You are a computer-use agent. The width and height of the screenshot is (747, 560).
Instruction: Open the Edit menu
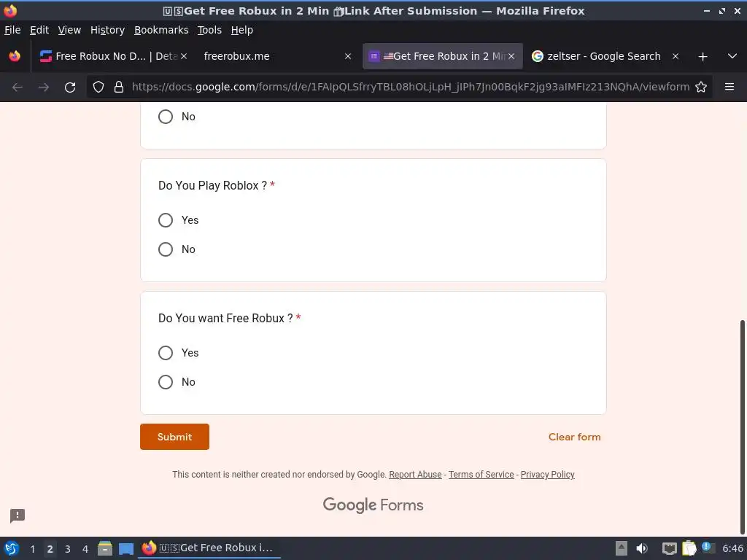click(39, 30)
